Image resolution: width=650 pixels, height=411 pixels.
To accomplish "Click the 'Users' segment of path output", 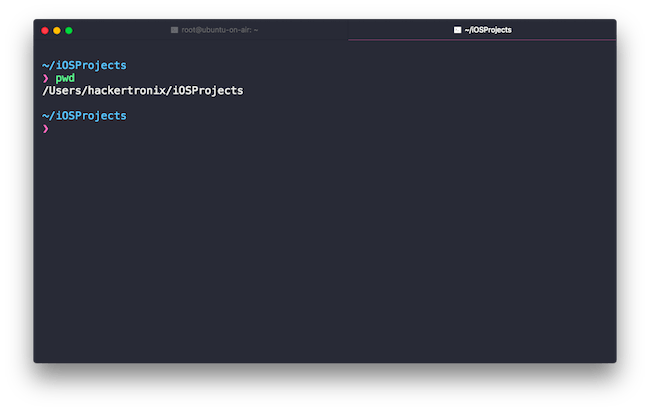I will [65, 90].
